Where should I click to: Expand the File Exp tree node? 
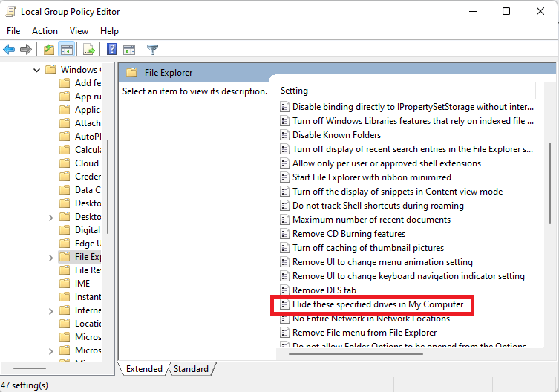point(50,258)
